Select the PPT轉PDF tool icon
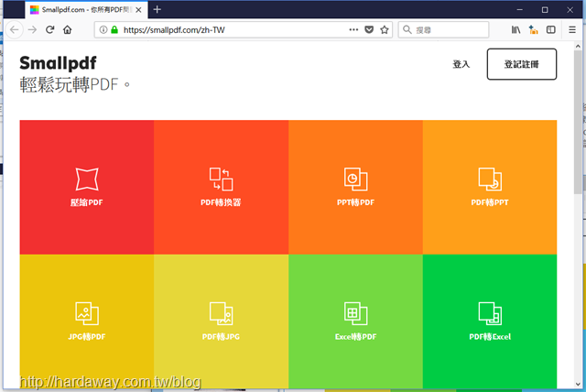586x392 pixels. 355,179
